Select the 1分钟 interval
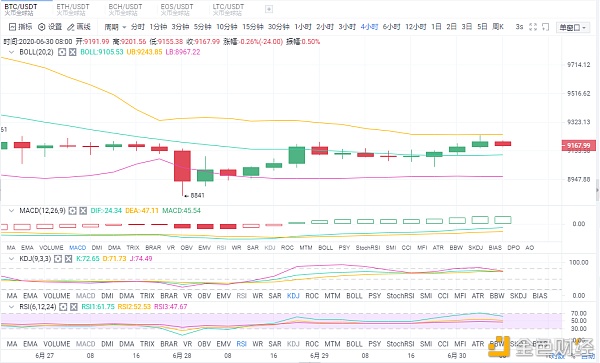Screen dimensions: 600x363 158,27
